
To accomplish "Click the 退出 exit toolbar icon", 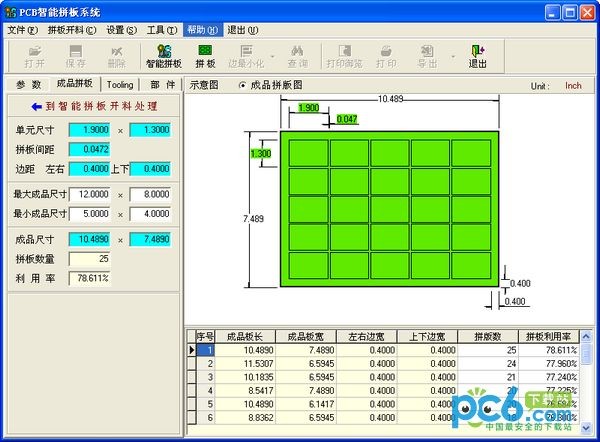I will pos(478,57).
